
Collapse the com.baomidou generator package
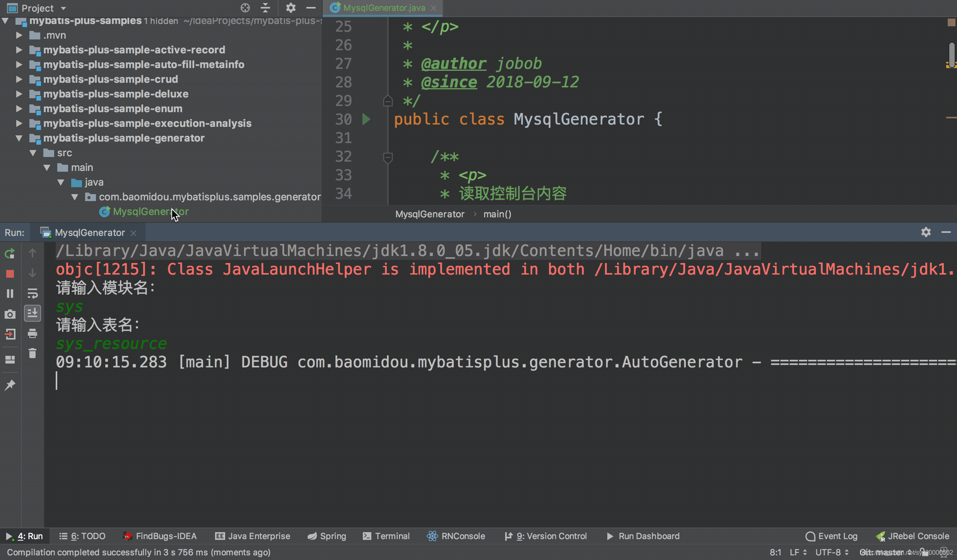click(75, 197)
